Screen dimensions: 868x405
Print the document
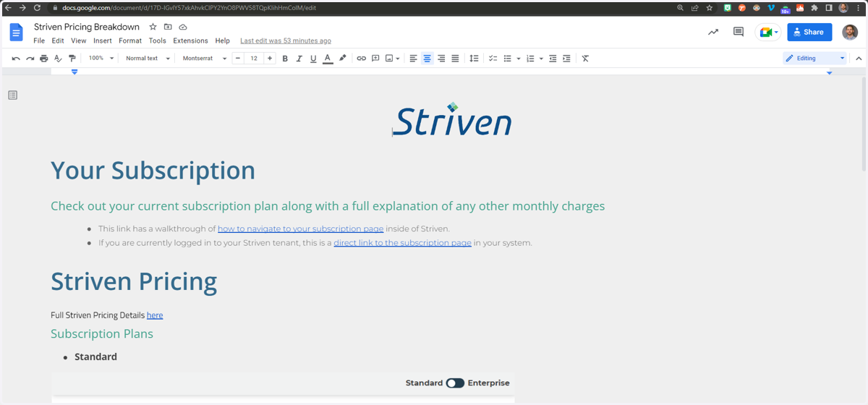tap(44, 59)
